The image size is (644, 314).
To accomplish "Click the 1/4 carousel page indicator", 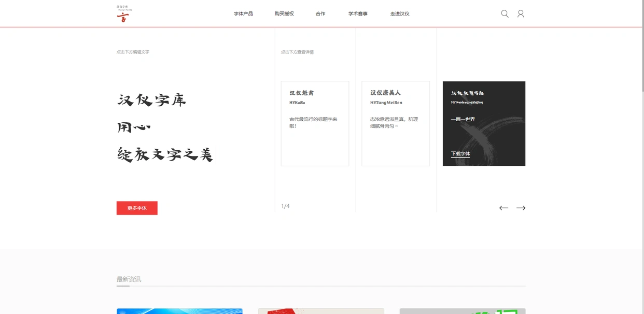I will click(285, 206).
